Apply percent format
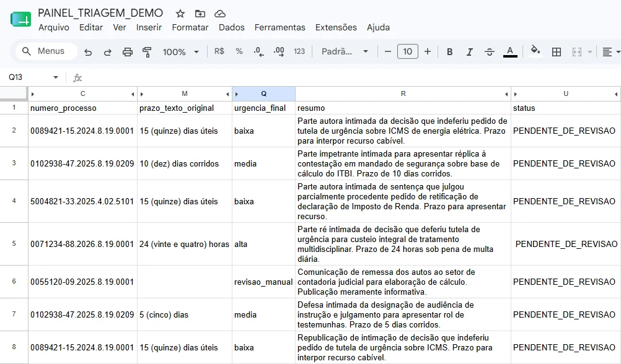Image resolution: width=621 pixels, height=364 pixels. 239,51
